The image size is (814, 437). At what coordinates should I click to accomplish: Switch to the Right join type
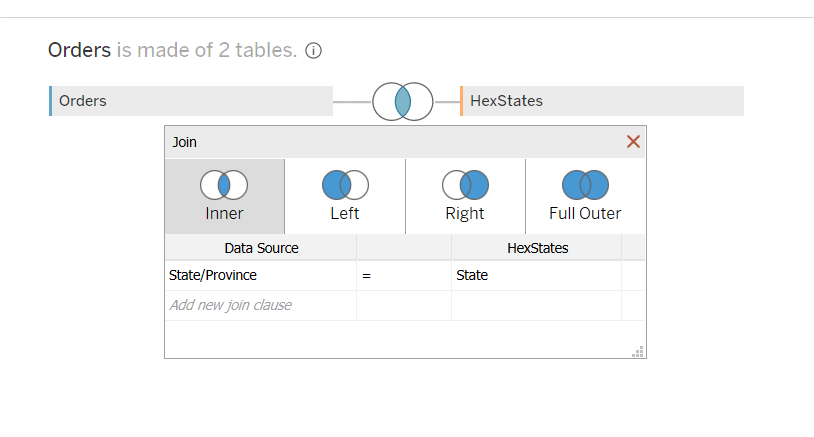465,196
